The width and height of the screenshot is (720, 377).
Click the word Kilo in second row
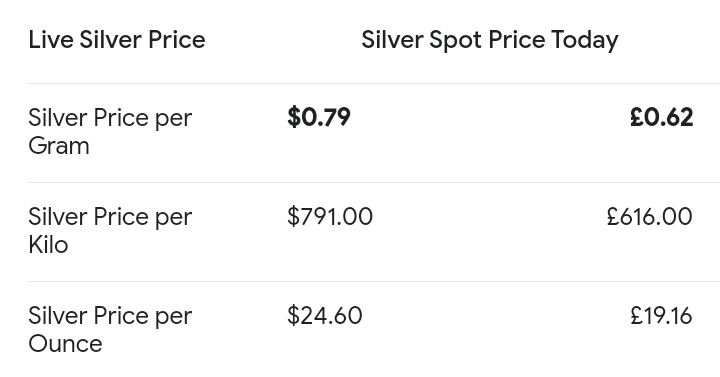[48, 245]
